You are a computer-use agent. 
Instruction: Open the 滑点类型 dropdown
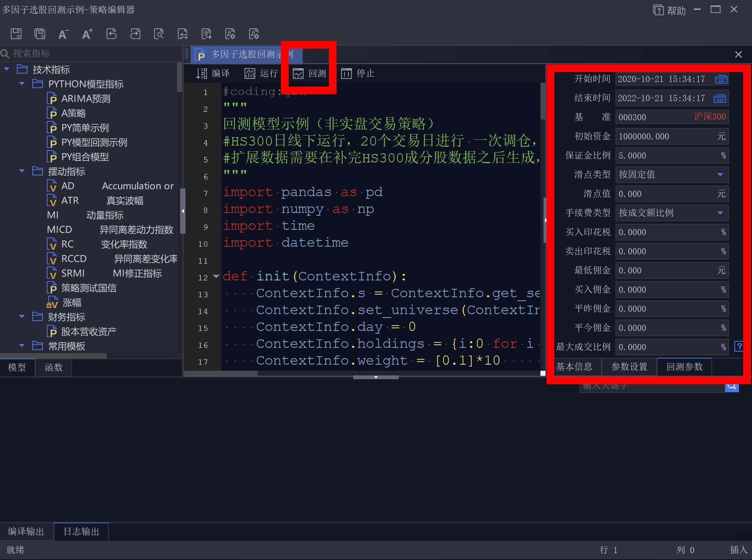coord(720,175)
